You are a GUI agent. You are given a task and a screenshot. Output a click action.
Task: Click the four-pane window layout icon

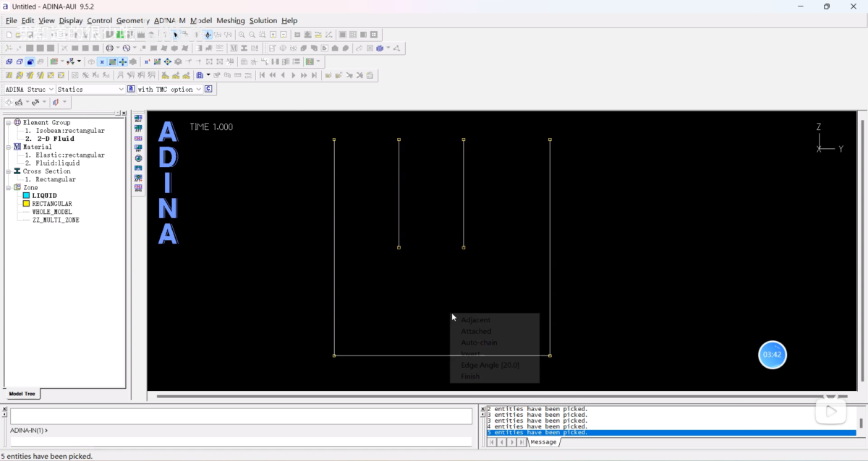[x=373, y=35]
